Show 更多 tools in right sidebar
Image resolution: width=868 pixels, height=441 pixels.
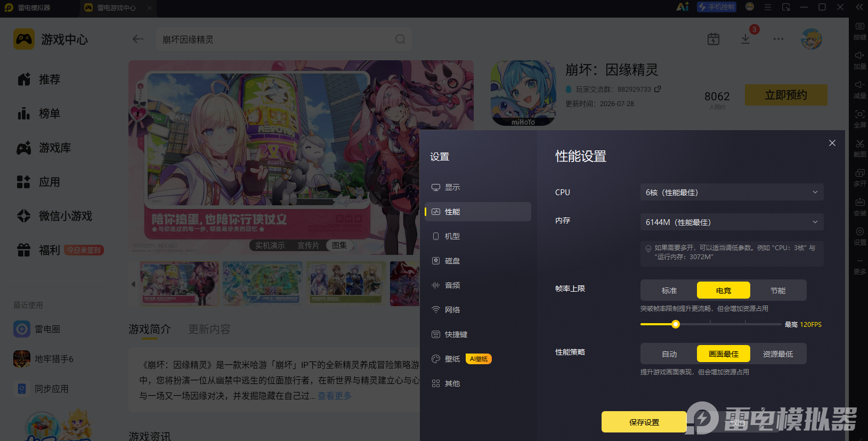pos(859,265)
